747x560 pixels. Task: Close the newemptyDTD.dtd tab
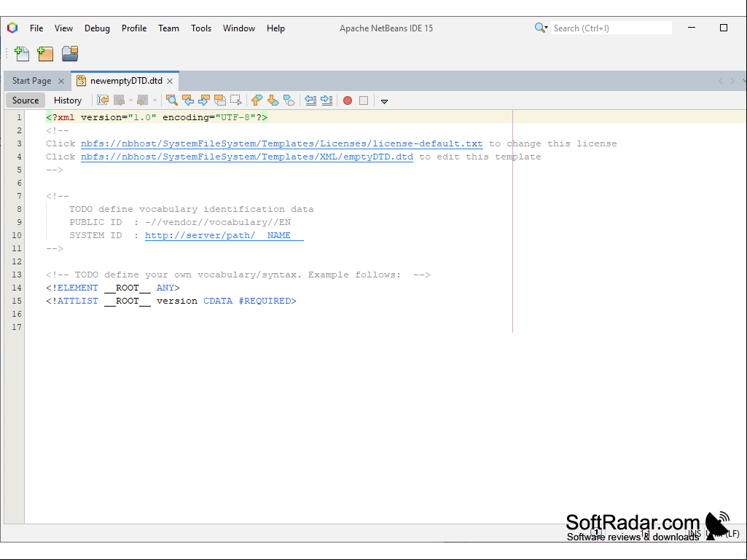(x=170, y=82)
